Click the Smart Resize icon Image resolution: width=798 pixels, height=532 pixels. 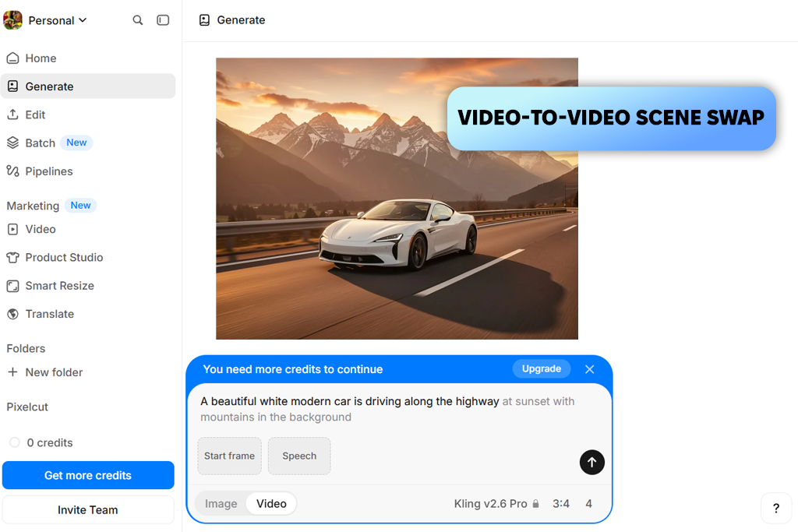click(12, 286)
